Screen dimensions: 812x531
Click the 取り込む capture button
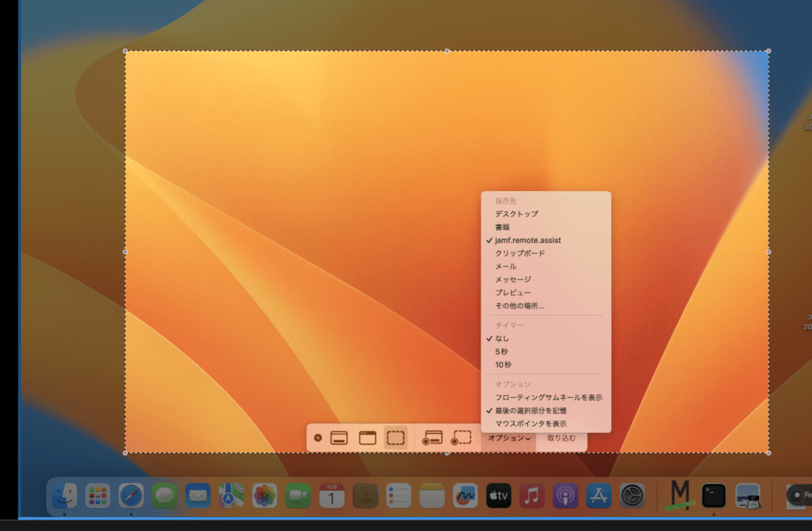[x=562, y=438]
